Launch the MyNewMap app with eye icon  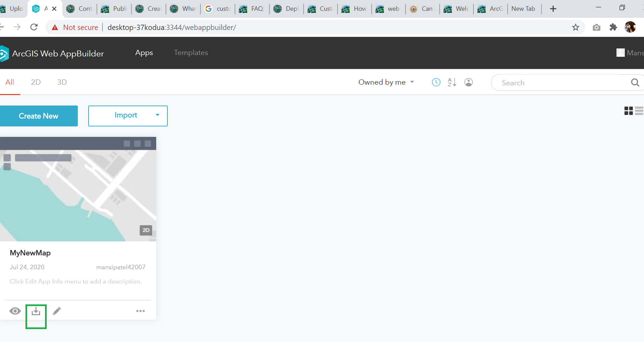(15, 311)
